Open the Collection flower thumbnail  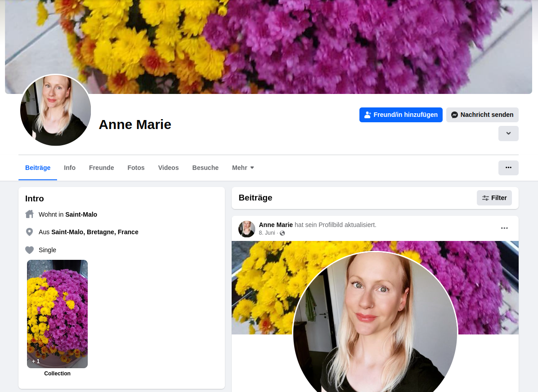(x=57, y=314)
